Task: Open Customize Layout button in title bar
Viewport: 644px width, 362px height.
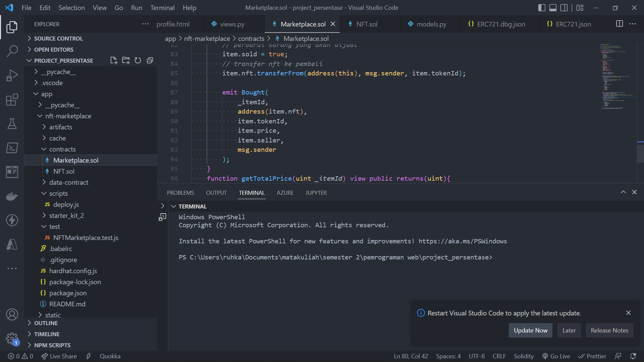Action: [580, 8]
